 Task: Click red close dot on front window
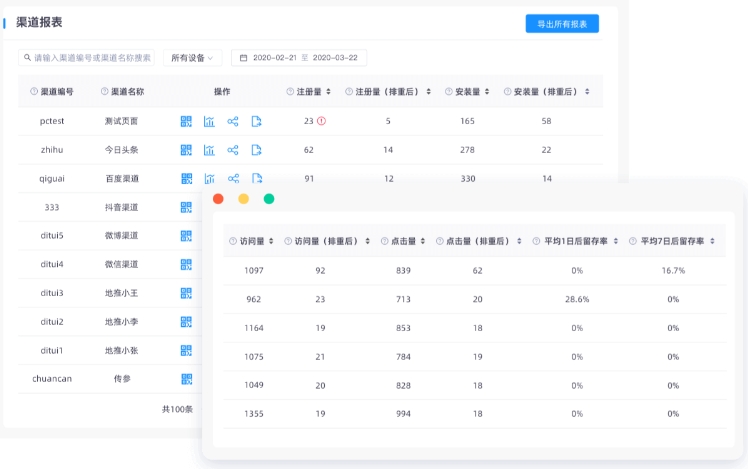(218, 199)
